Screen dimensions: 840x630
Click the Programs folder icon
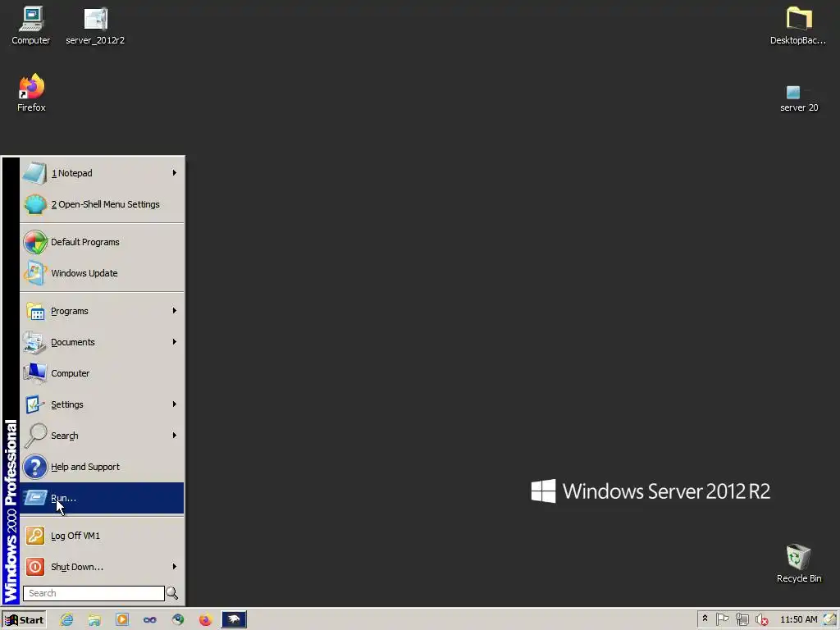click(x=34, y=311)
